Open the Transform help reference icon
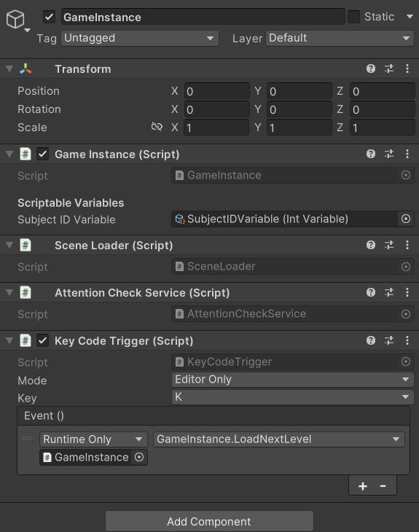This screenshot has height=532, width=419. pos(371,69)
